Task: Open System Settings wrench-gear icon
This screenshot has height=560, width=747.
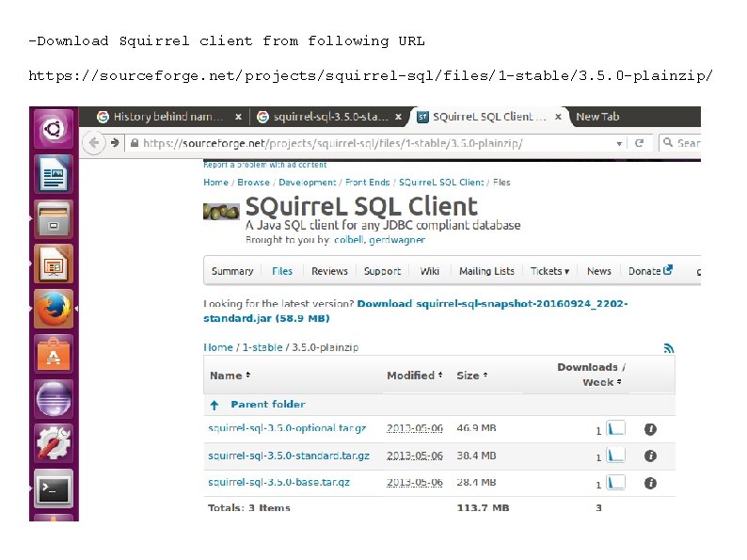Action: (54, 443)
